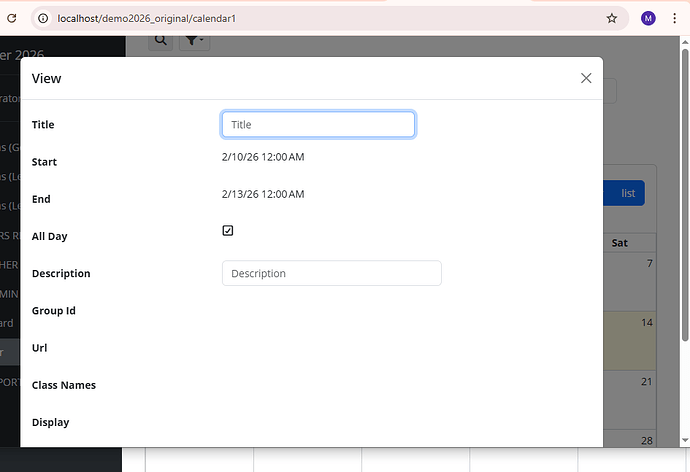This screenshot has width=690, height=472.
Task: Select Saturday the 14th cell
Action: pyautogui.click(x=630, y=340)
